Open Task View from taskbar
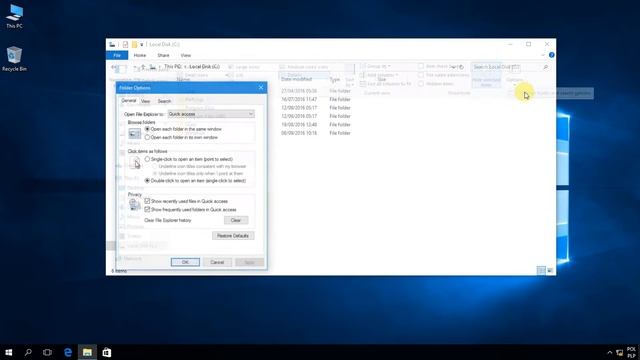The height and width of the screenshot is (360, 640). click(47, 352)
